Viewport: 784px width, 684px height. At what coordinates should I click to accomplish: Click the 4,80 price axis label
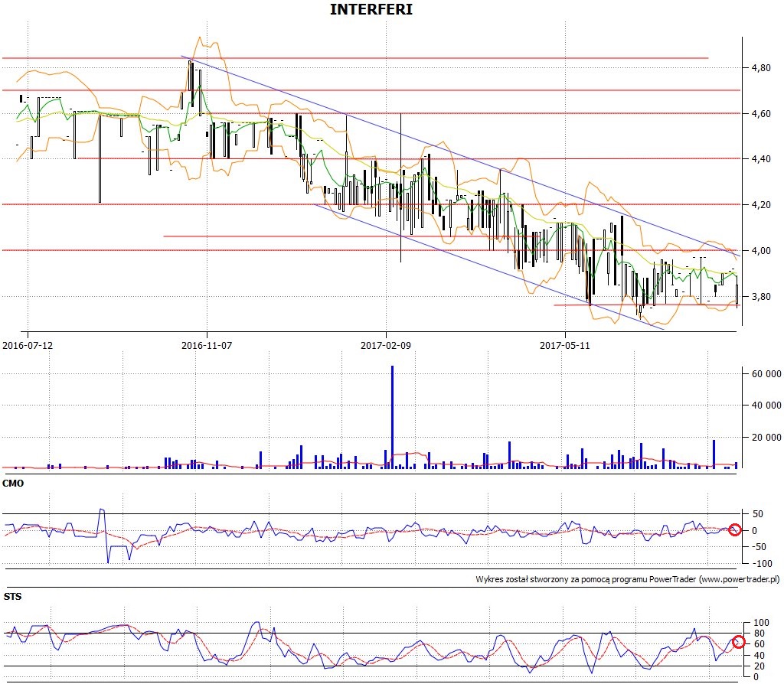click(760, 67)
